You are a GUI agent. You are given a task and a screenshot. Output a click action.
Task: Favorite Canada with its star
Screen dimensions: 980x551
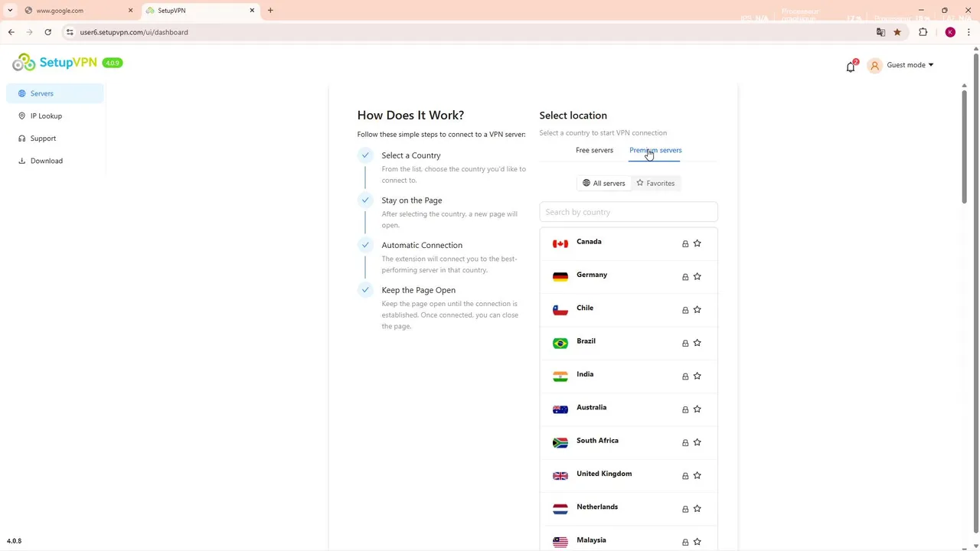697,243
